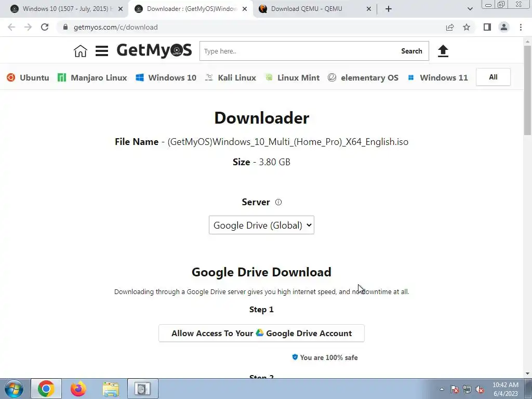Open Manjaro Linux category link
Screen dimensions: 532x399
(92, 78)
